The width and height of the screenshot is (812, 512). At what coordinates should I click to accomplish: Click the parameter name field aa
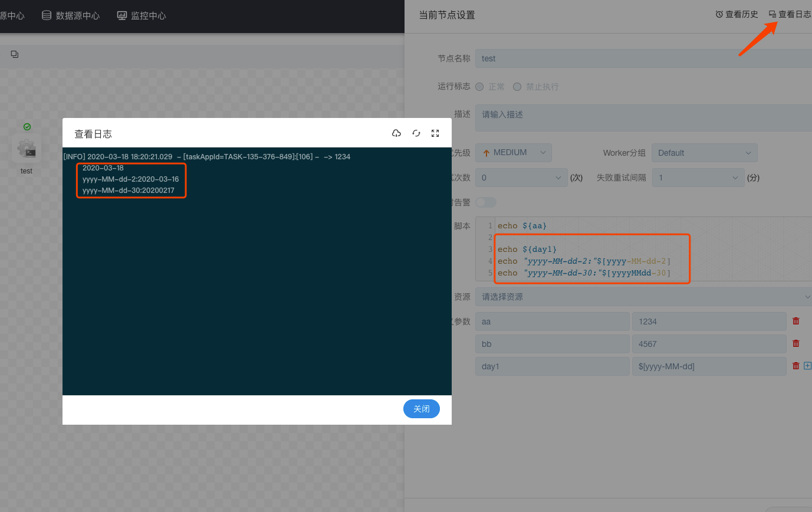pos(553,321)
